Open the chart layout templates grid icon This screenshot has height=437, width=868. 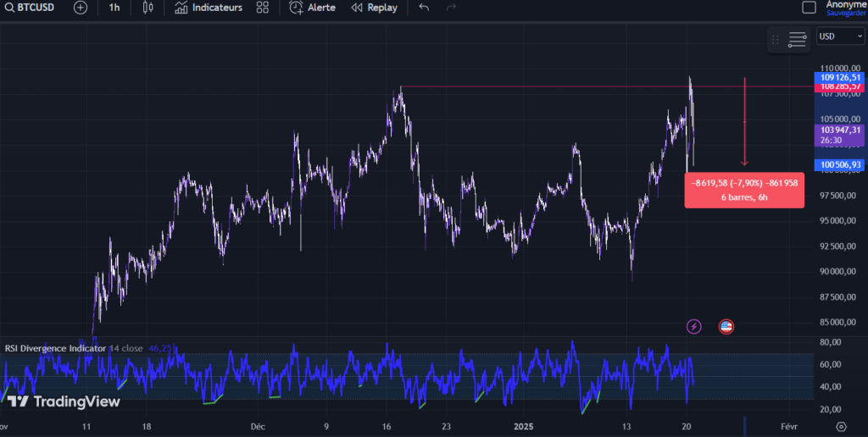264,8
